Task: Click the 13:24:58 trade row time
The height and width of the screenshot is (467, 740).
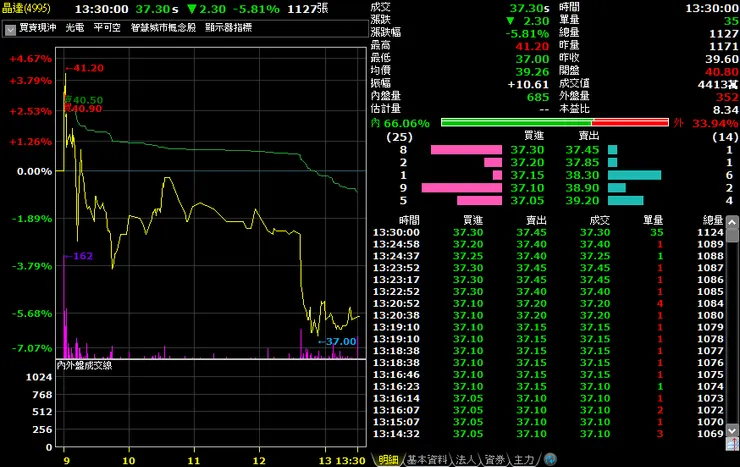Action: (x=396, y=244)
